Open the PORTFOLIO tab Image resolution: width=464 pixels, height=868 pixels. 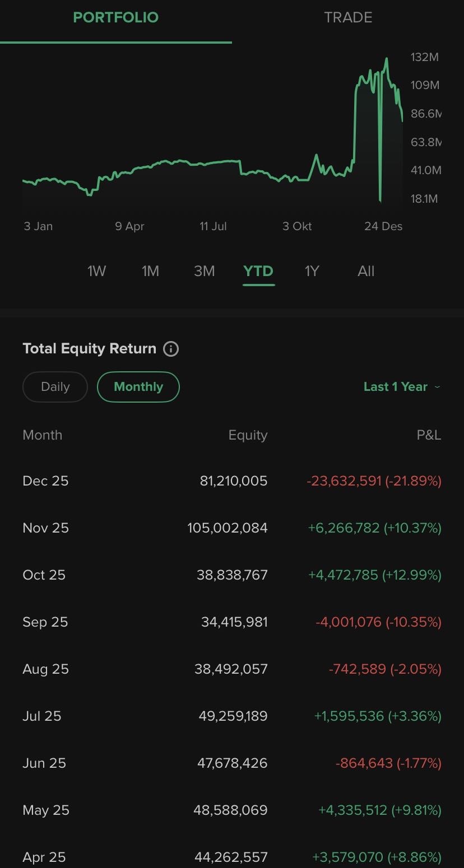click(x=116, y=18)
